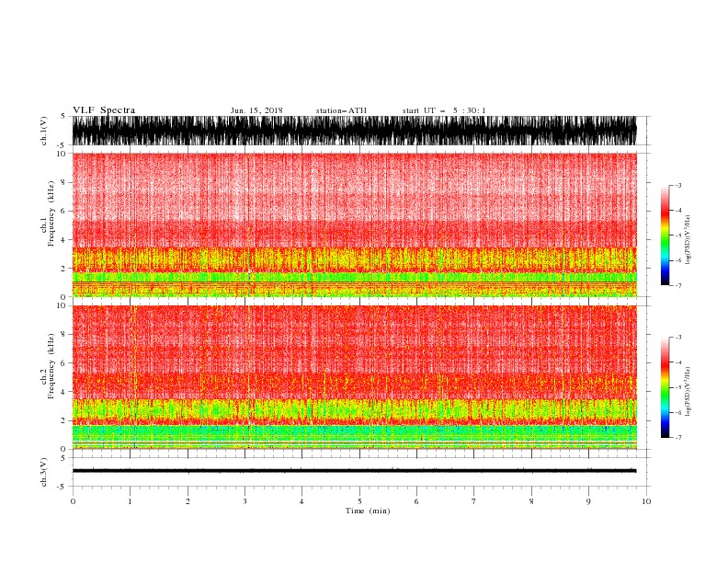Click the "station=ATH" label
This screenshot has width=728, height=563.
(x=341, y=110)
